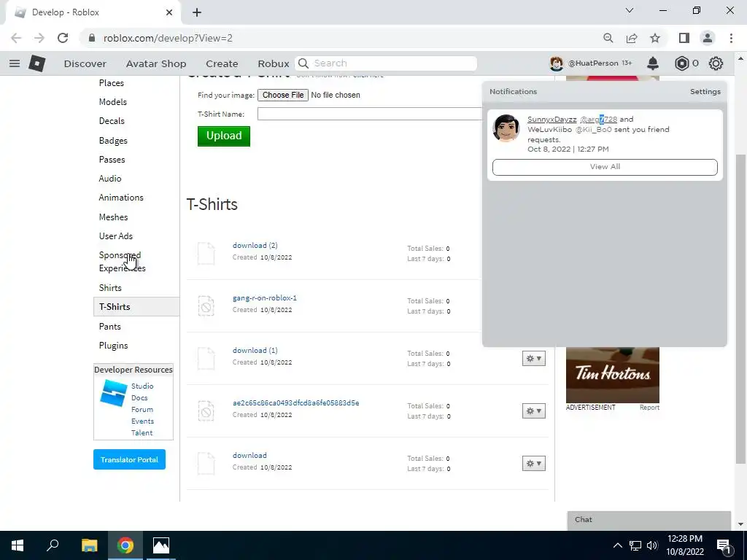
Task: Go back using the browser back arrow
Action: tap(16, 38)
